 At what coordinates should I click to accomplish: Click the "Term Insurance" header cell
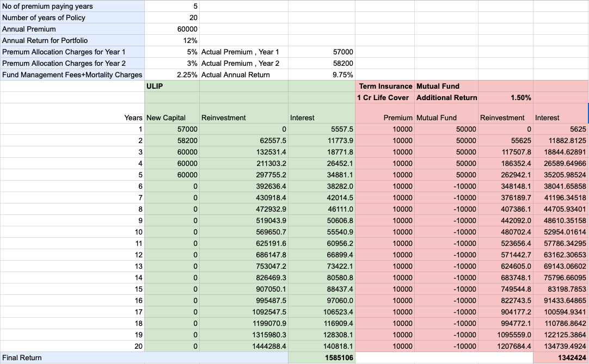[384, 86]
